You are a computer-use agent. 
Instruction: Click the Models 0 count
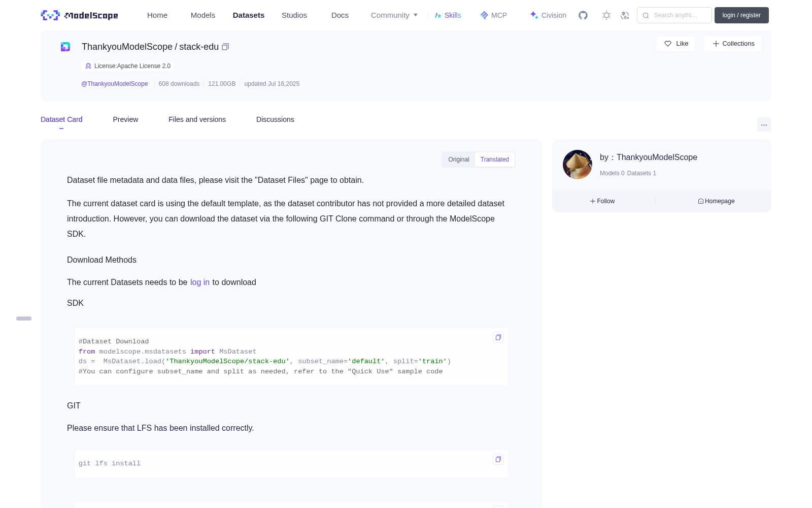click(x=612, y=173)
